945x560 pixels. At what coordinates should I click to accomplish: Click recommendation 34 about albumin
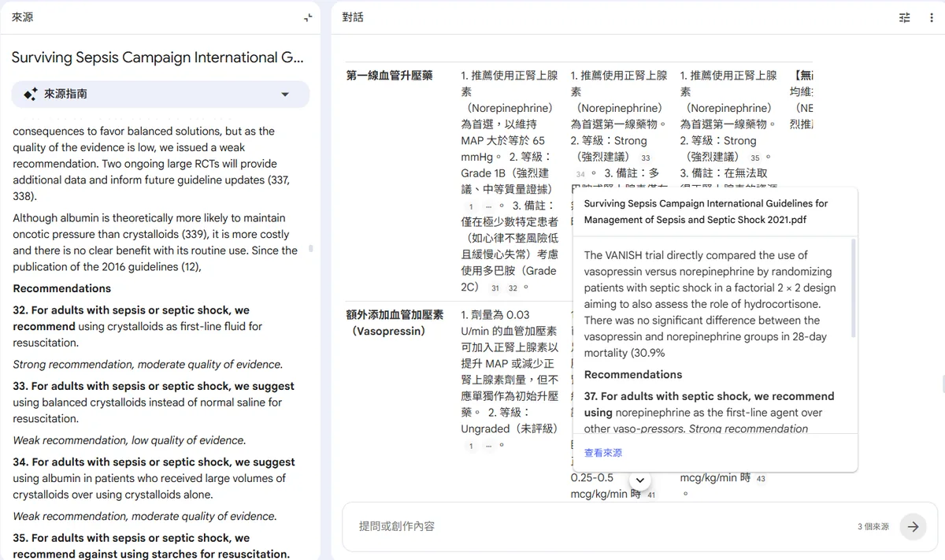pyautogui.click(x=154, y=478)
